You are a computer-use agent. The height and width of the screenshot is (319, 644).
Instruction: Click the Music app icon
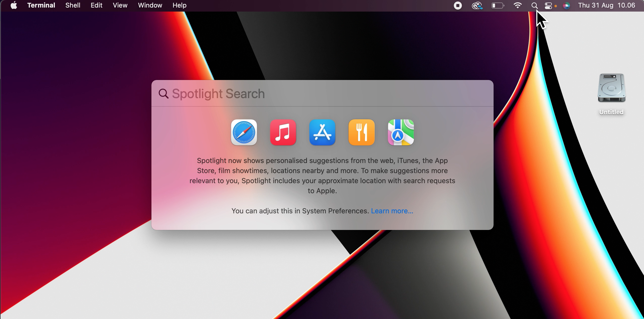coord(283,132)
